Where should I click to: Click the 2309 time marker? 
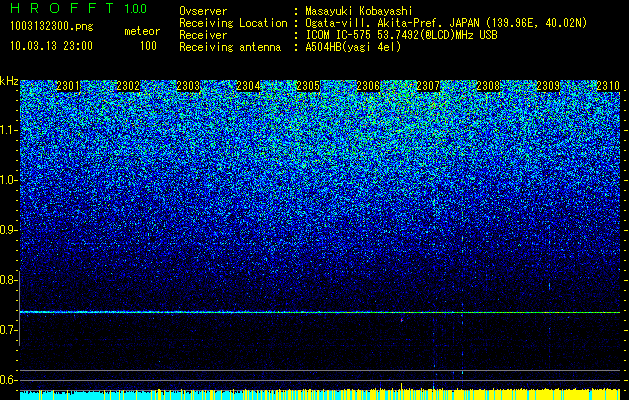(x=548, y=86)
